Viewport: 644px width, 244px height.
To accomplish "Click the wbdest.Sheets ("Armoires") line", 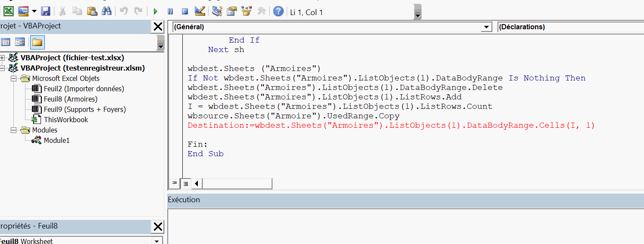I will pos(254,69).
